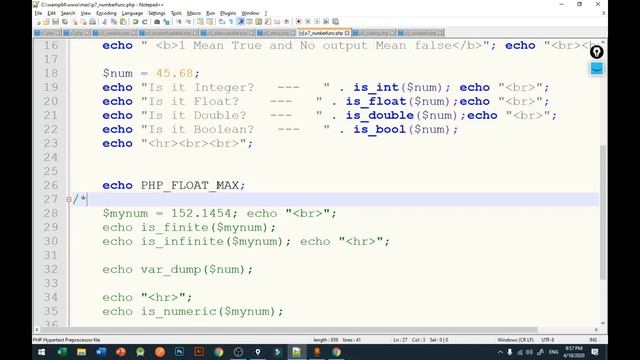640x360 pixels.
Task: Click is_double in line 21
Action: 380,116
